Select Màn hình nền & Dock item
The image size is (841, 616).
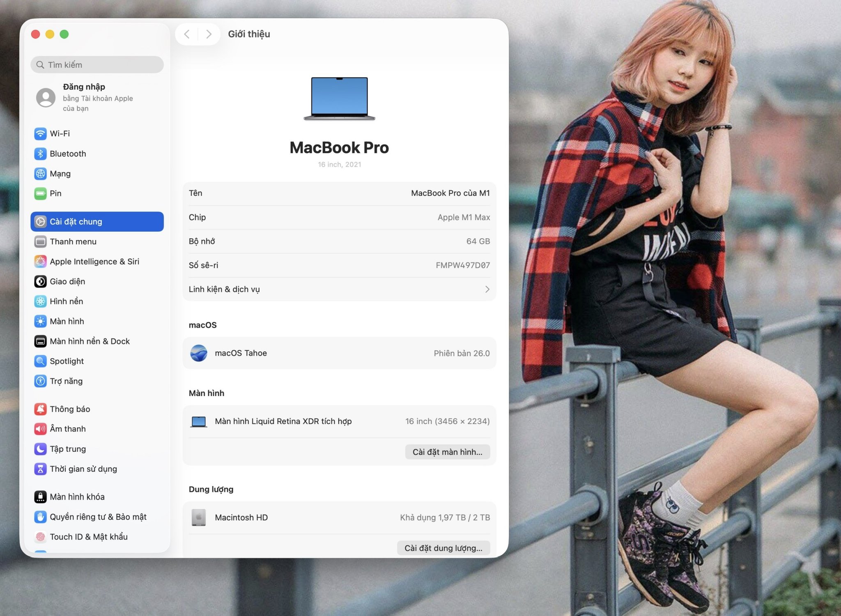click(x=90, y=341)
